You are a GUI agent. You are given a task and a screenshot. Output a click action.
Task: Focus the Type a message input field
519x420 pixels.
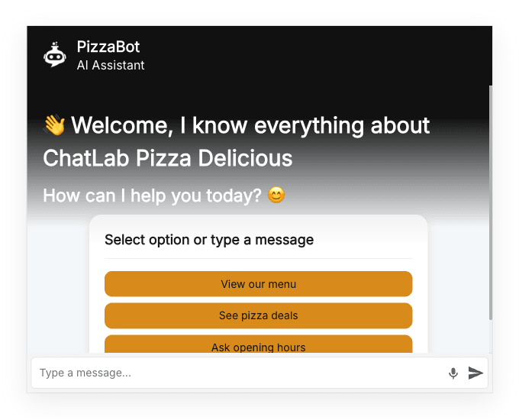click(237, 373)
